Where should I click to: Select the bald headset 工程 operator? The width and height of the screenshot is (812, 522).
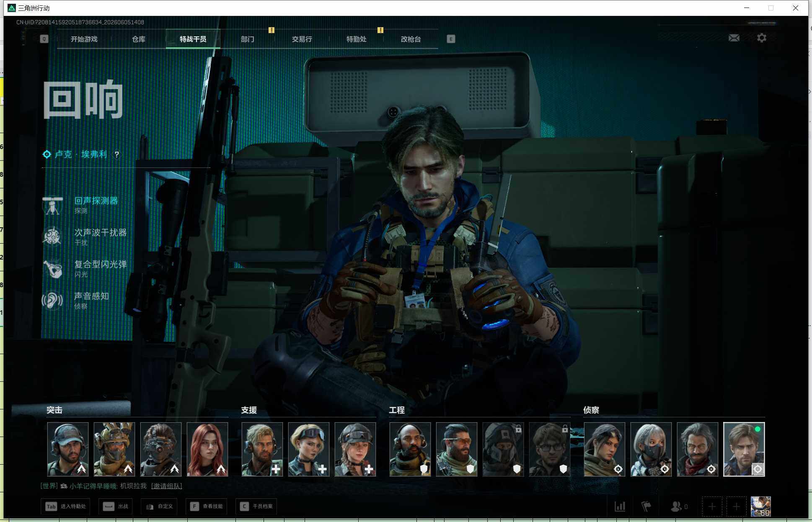pos(410,449)
